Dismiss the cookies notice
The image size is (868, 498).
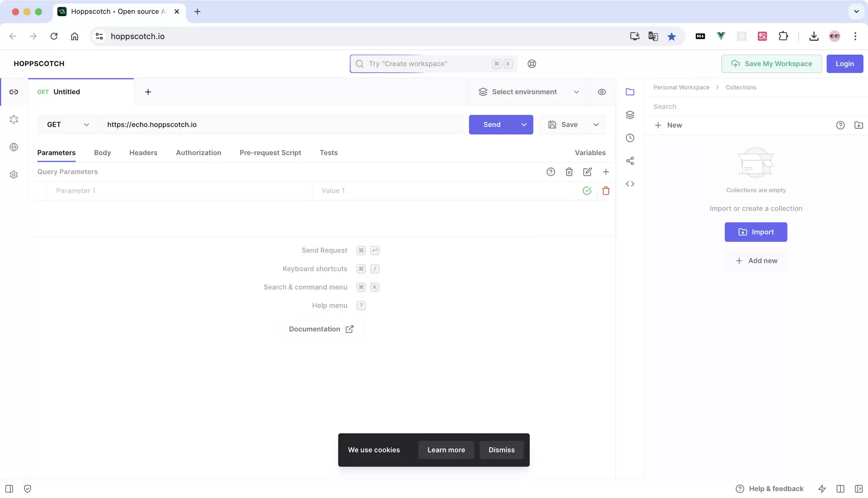502,450
